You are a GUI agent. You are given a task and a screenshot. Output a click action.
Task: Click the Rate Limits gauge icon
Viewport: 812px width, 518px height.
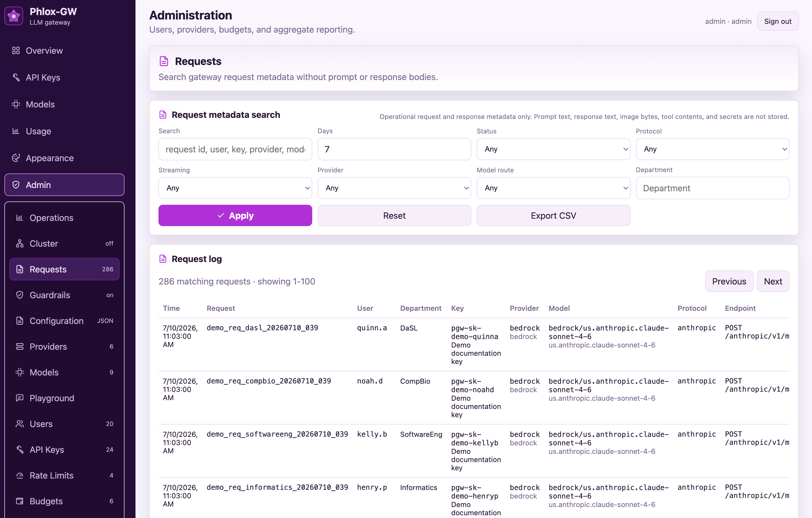point(20,475)
